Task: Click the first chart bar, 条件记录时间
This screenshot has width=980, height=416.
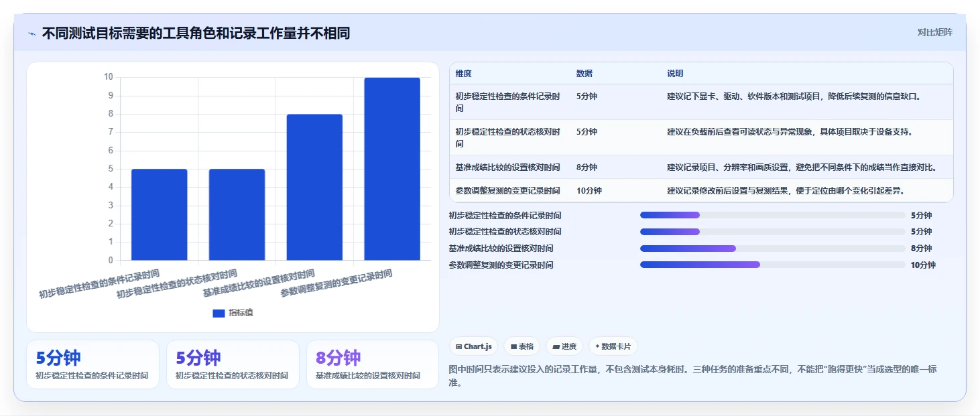Action: (159, 214)
